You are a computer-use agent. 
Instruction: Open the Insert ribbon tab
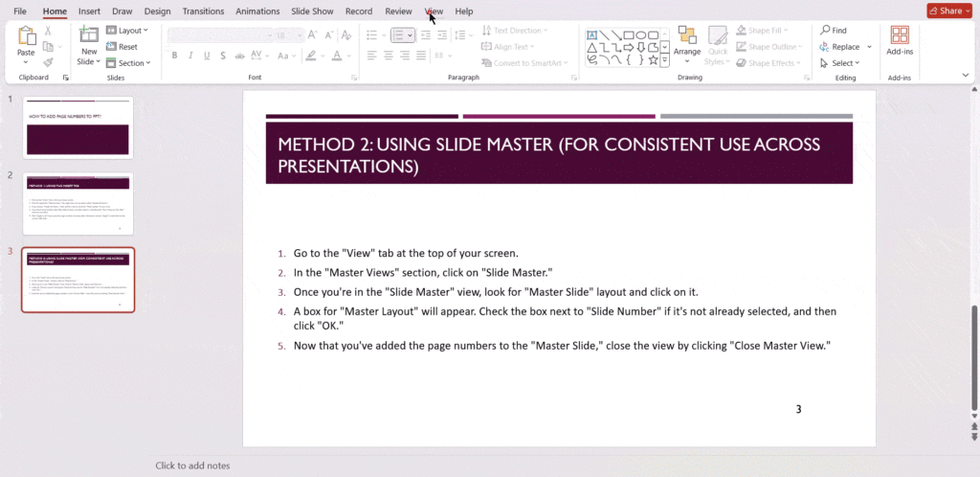[x=89, y=11]
